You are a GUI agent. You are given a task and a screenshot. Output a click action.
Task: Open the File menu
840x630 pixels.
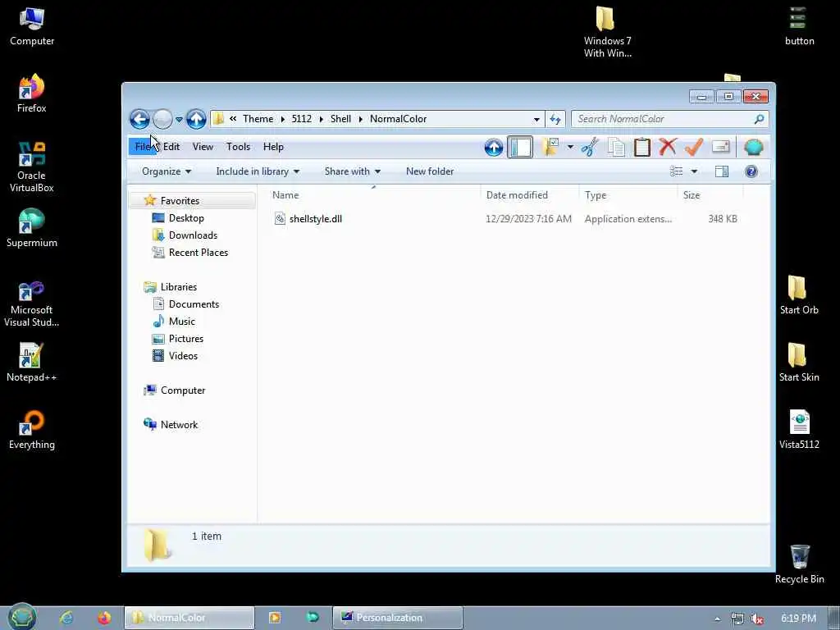(143, 147)
